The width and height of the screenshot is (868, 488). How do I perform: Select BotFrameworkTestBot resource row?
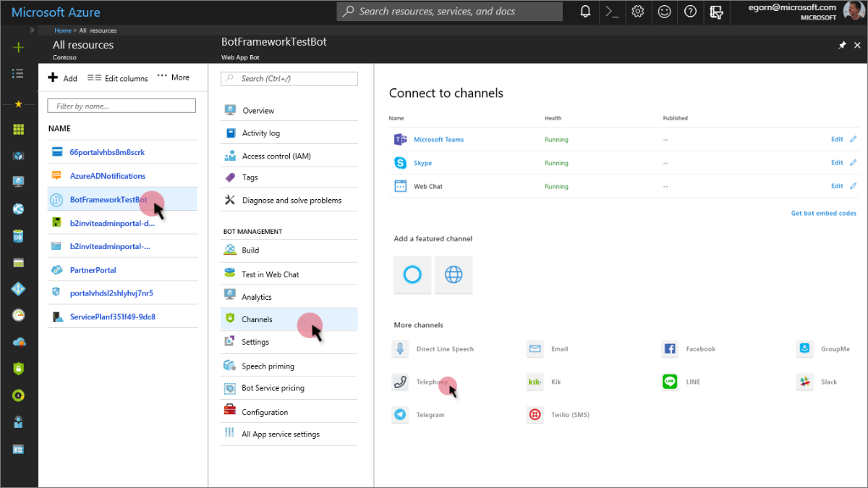tap(122, 199)
